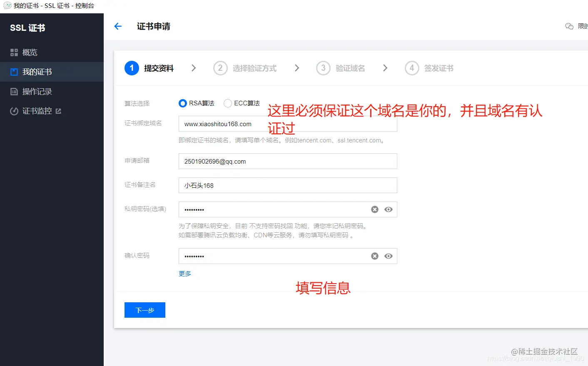
Task: Click the 提交资料 step label
Action: 159,68
